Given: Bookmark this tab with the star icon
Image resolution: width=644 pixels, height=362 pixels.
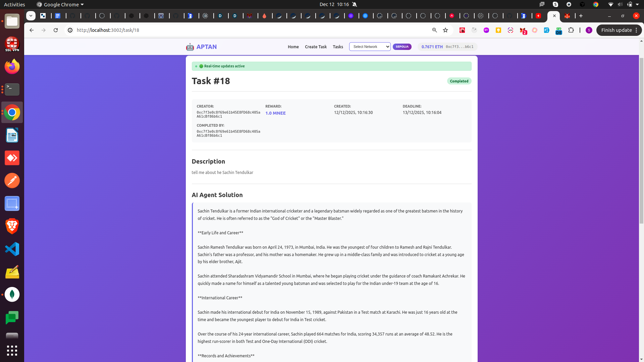Looking at the screenshot, I should tap(445, 30).
